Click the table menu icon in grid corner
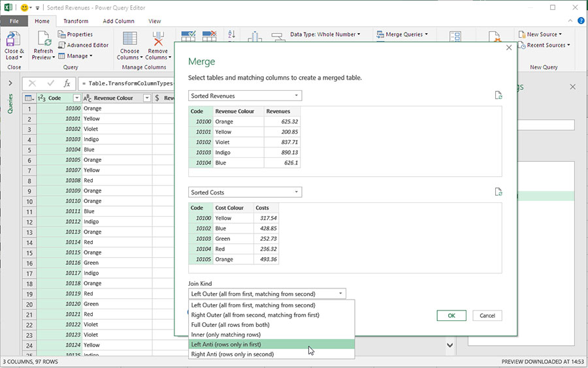Viewport: 588px width, 368px height. coord(29,98)
